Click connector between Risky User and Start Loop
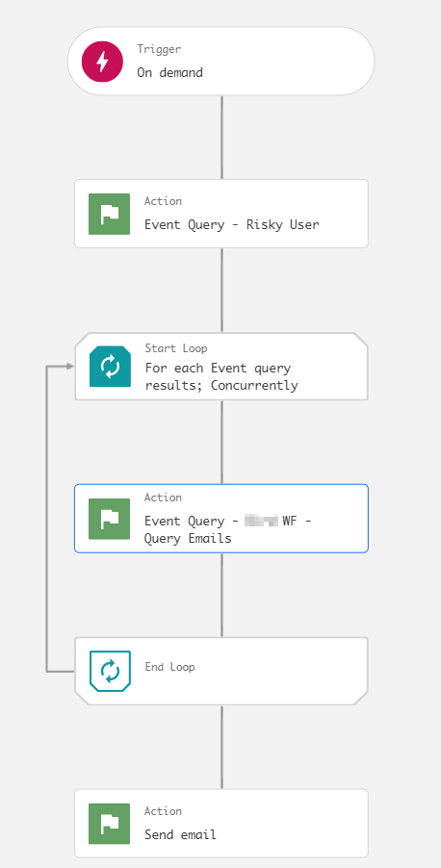441x868 pixels. [x=222, y=290]
